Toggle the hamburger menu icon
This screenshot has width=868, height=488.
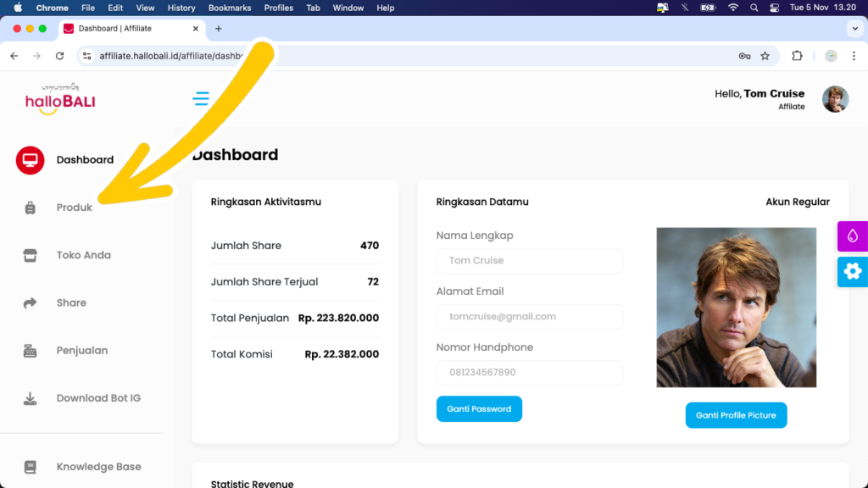coord(201,98)
